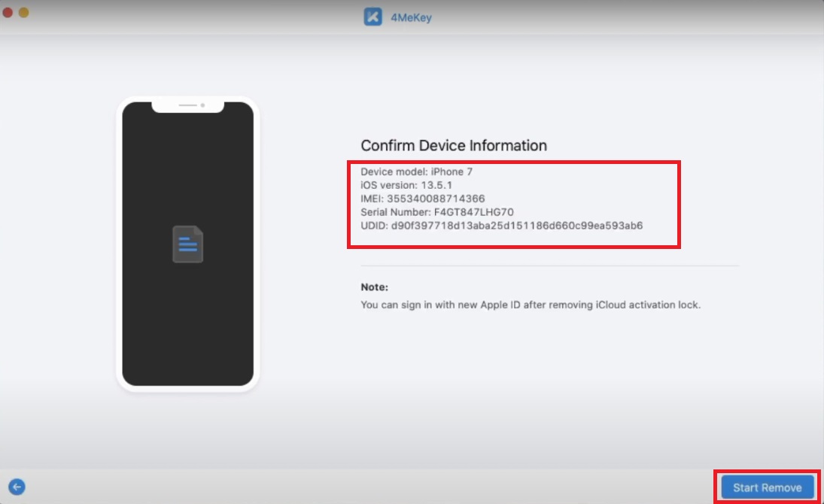Image resolution: width=824 pixels, height=504 pixels.
Task: Click the Device model iPhone 7 line
Action: (x=417, y=172)
